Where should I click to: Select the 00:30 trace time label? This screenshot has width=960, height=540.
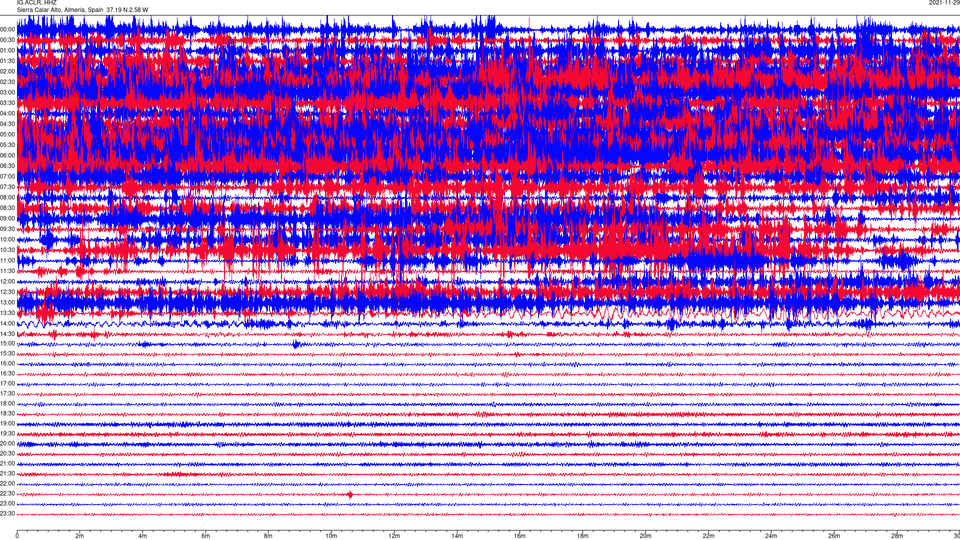pos(7,40)
